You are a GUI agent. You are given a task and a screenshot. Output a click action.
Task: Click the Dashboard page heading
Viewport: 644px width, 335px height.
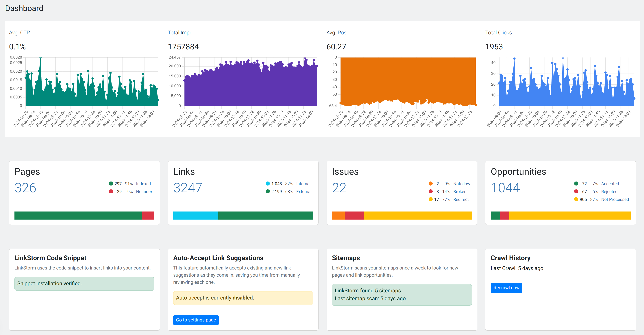point(24,8)
